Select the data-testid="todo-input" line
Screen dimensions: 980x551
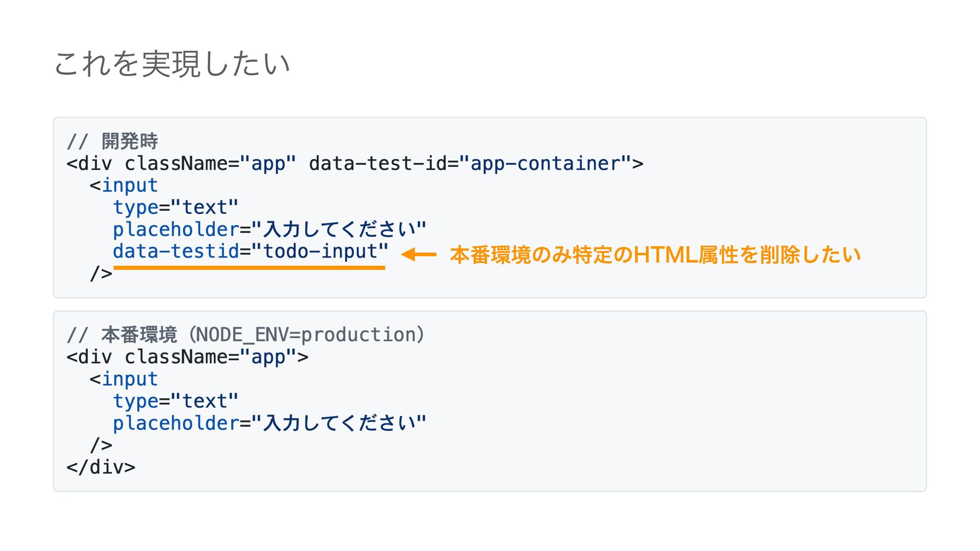pyautogui.click(x=251, y=252)
